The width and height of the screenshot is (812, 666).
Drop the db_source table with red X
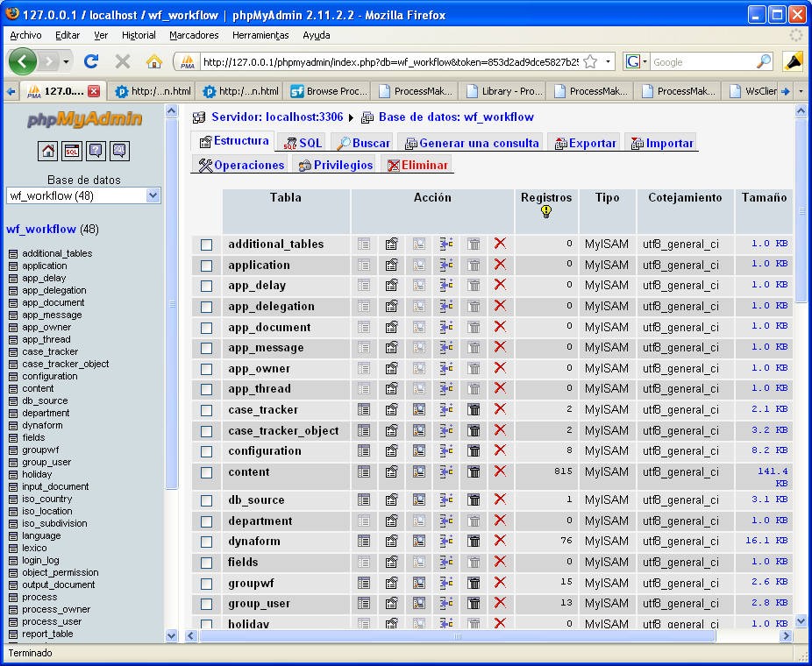[x=500, y=499]
